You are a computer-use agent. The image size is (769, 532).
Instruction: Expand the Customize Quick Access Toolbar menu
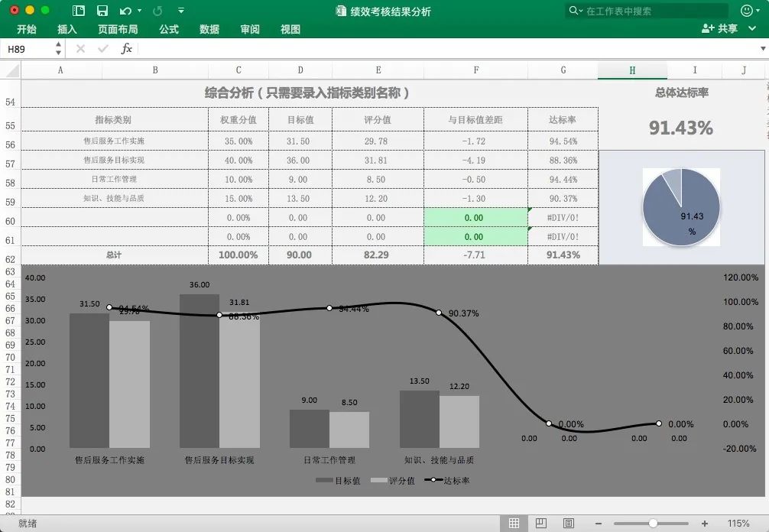click(x=180, y=11)
